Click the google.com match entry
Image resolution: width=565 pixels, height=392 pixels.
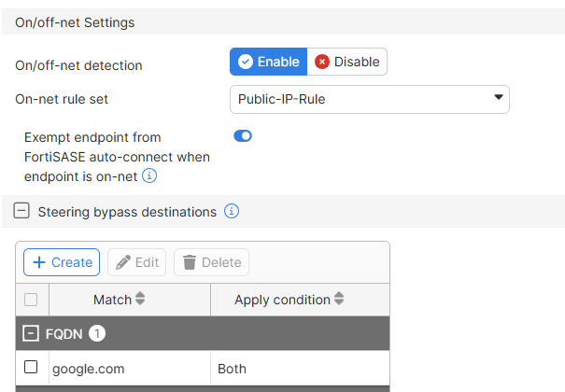pyautogui.click(x=88, y=369)
